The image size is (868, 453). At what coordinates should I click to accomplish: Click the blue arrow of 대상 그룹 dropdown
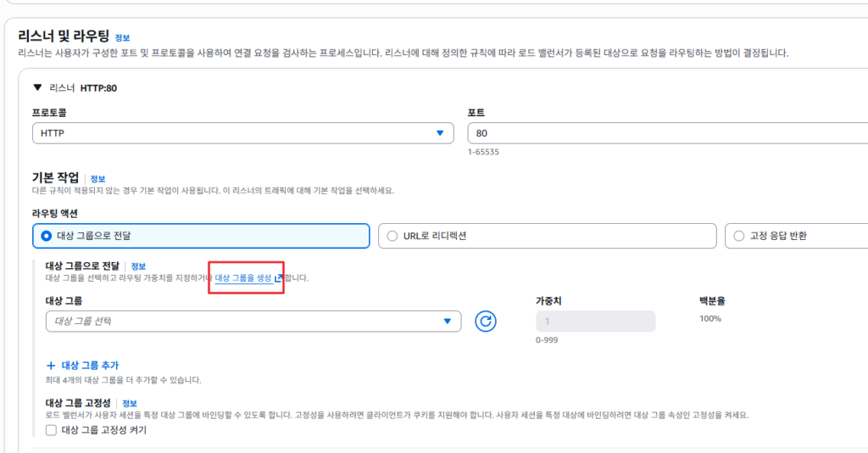448,322
